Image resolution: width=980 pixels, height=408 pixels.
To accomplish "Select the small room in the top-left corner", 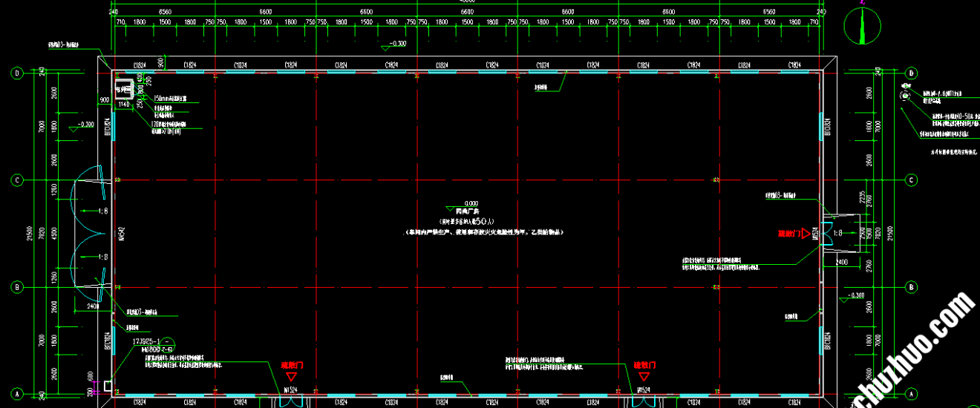I will click(123, 89).
